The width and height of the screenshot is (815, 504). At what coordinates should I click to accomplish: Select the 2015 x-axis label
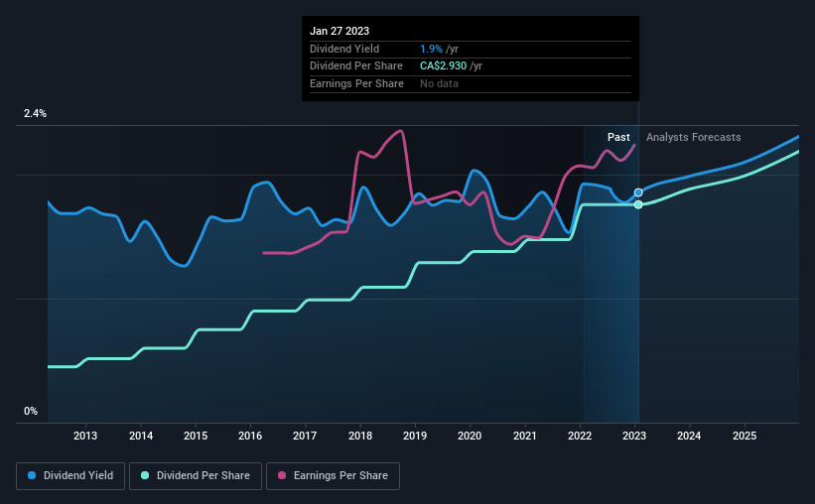pos(196,436)
